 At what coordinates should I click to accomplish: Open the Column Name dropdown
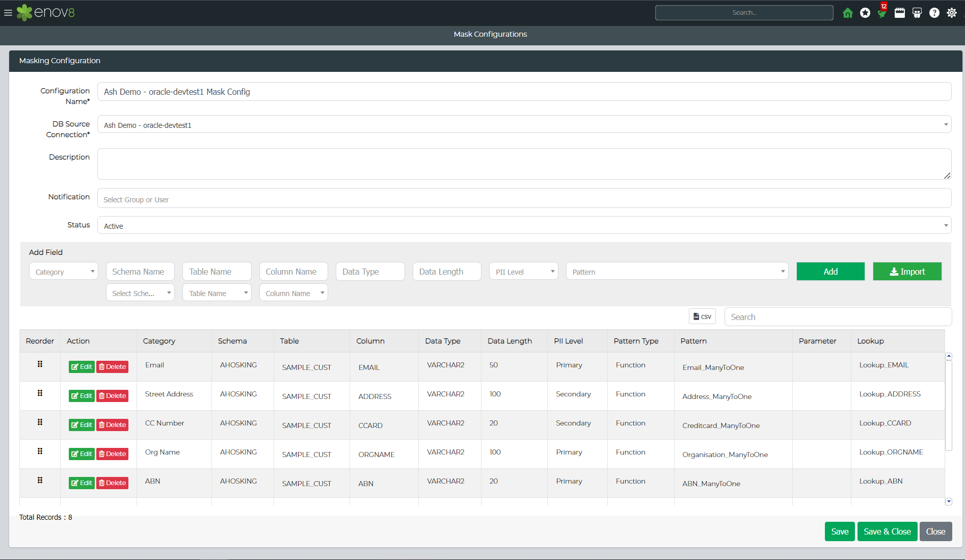click(x=293, y=293)
